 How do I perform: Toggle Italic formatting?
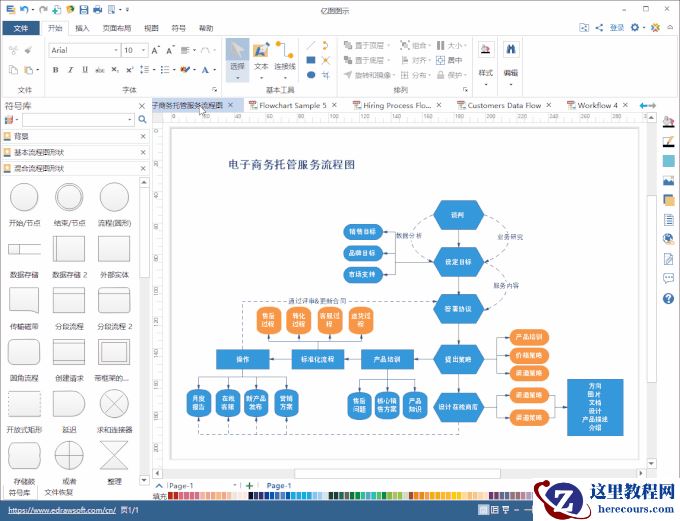(70, 70)
